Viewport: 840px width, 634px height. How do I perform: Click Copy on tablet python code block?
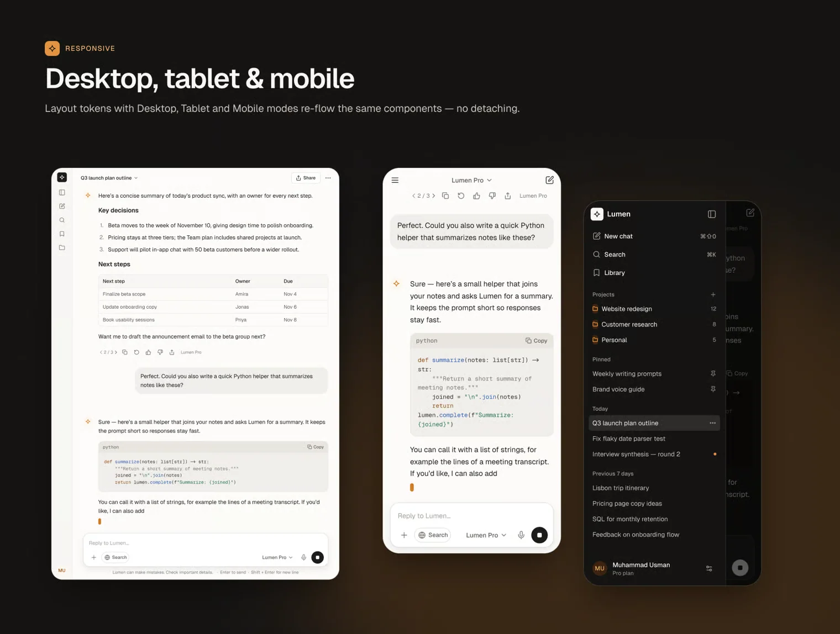(536, 341)
